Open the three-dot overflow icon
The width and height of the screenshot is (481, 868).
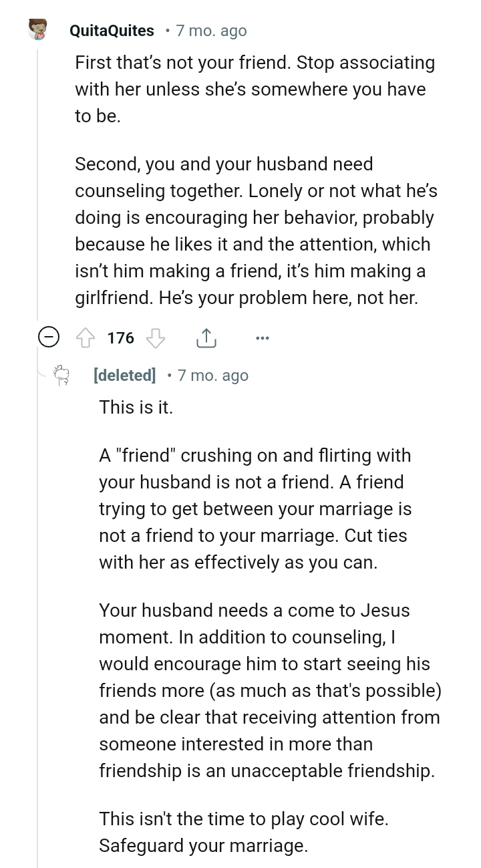click(263, 338)
